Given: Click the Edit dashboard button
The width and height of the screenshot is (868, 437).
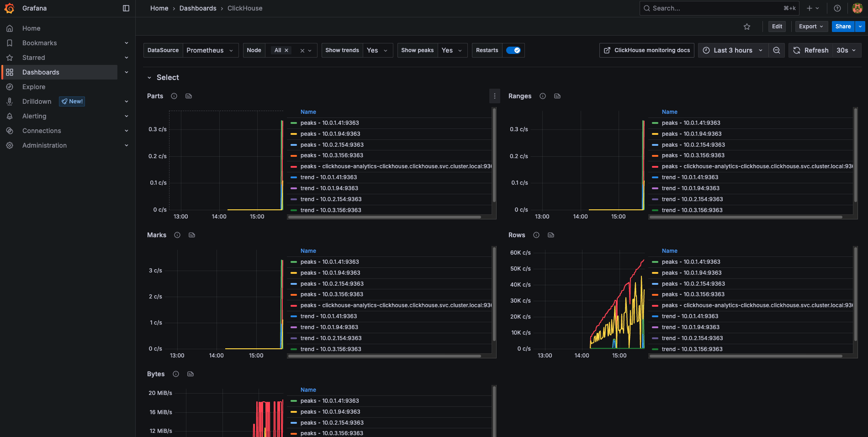Looking at the screenshot, I should pyautogui.click(x=777, y=27).
